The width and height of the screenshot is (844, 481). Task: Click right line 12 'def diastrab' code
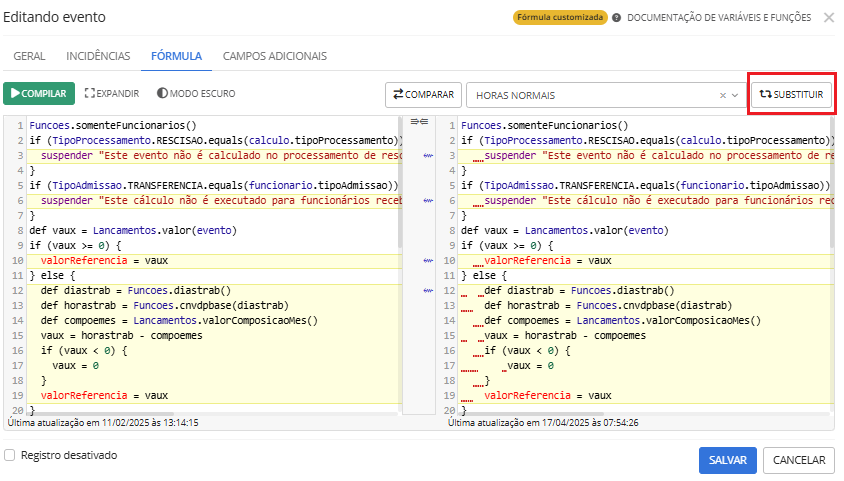point(579,291)
